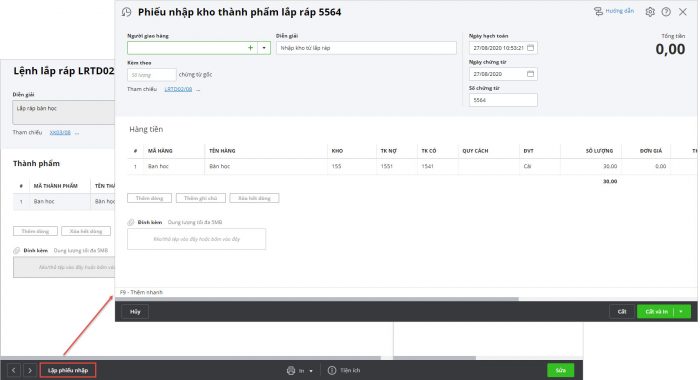This screenshot has width=700, height=380.
Task: Sort by the Mã hàng column header
Action: coord(160,151)
